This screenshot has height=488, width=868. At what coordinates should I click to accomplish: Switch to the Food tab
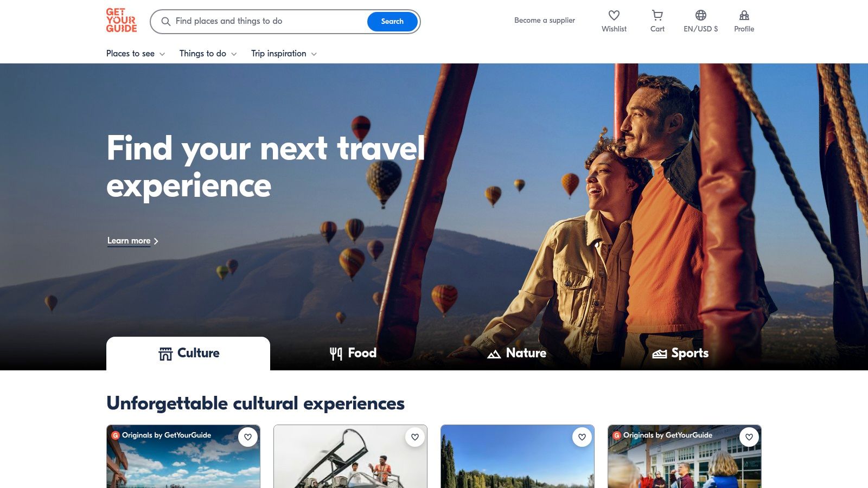click(353, 354)
